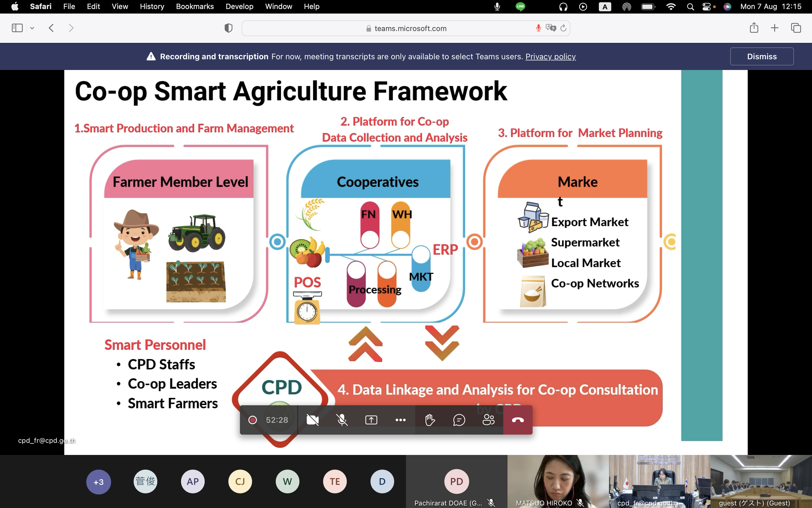Viewport: 812px width, 508px height.
Task: Open the Privacy policy link
Action: [550, 56]
